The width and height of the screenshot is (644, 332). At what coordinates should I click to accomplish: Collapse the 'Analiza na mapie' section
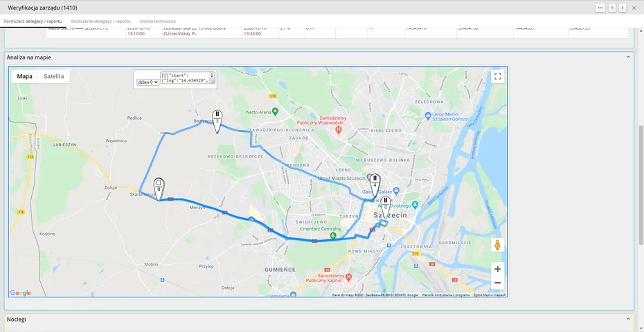(x=628, y=57)
